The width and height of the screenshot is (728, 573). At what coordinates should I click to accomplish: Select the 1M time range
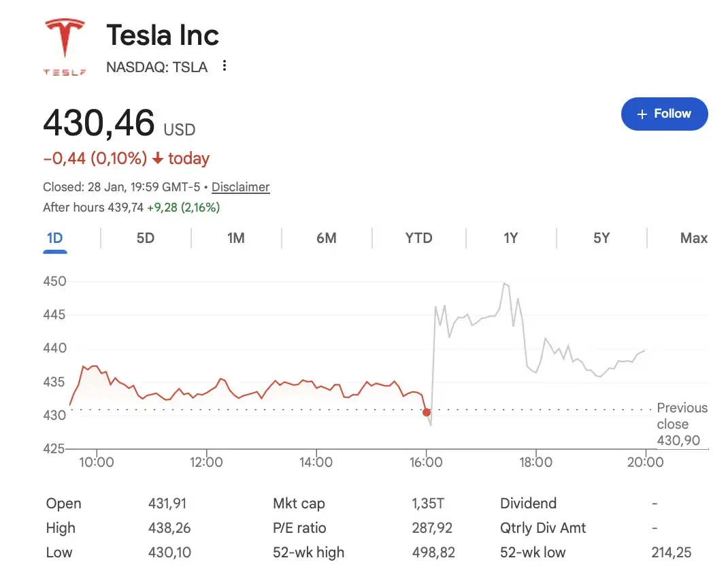[235, 238]
